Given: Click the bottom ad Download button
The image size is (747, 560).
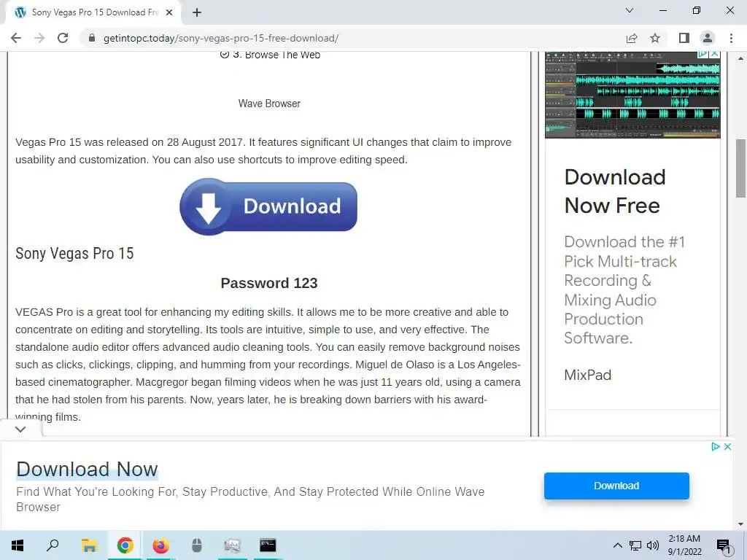Looking at the screenshot, I should 616,486.
